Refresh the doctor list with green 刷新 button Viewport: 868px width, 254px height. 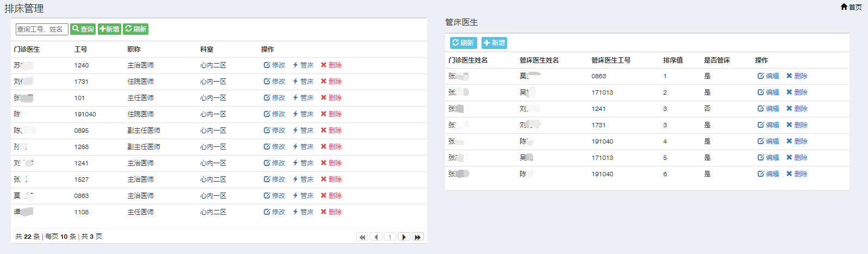[135, 29]
